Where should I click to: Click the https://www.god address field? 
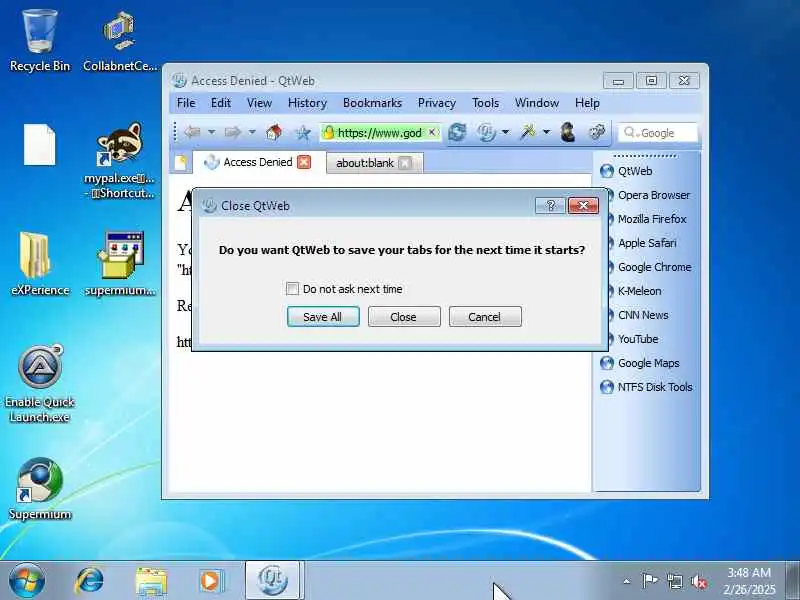pyautogui.click(x=380, y=133)
